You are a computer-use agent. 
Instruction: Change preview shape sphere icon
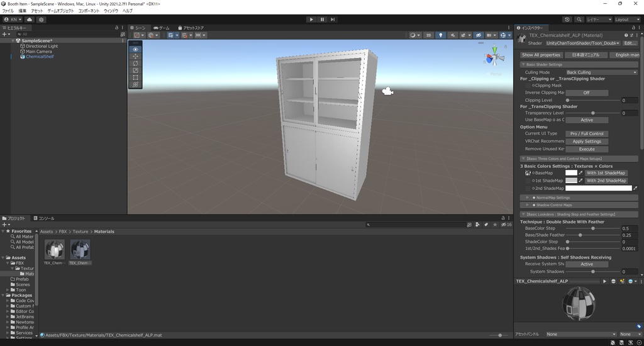[x=614, y=281]
